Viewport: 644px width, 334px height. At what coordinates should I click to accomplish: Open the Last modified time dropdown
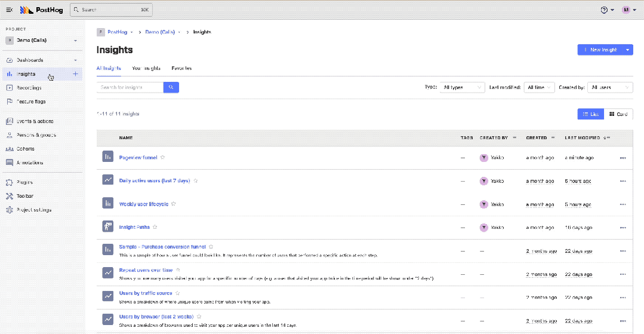(539, 87)
